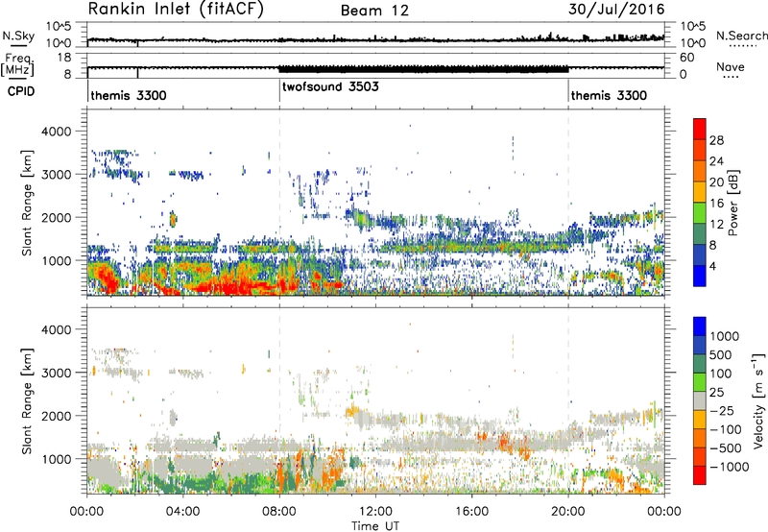Click the '20:00' time axis label
Screen dimensions: 768x532
(x=568, y=512)
